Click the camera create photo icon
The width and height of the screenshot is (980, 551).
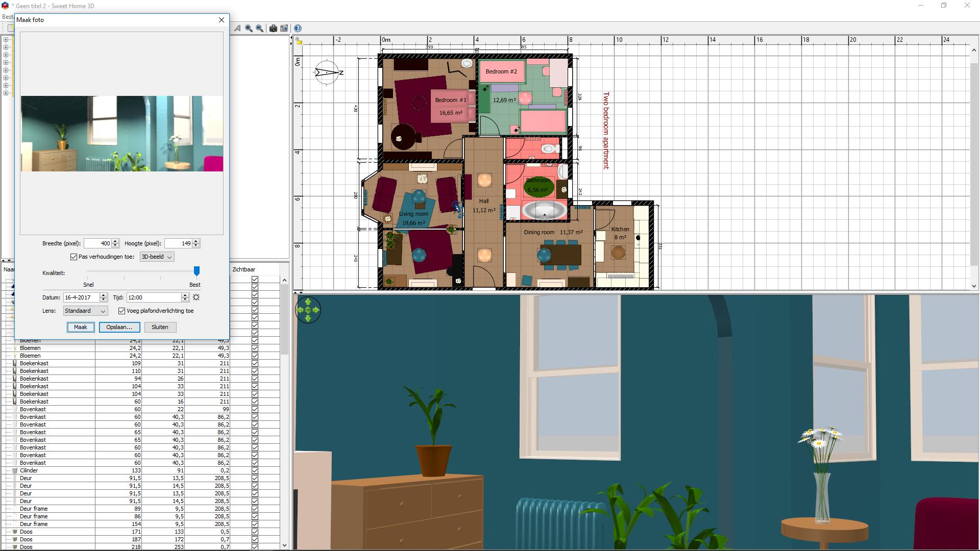[x=273, y=29]
